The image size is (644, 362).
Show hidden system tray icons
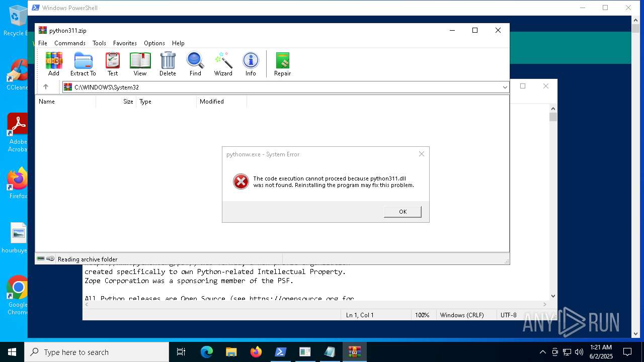pyautogui.click(x=542, y=352)
